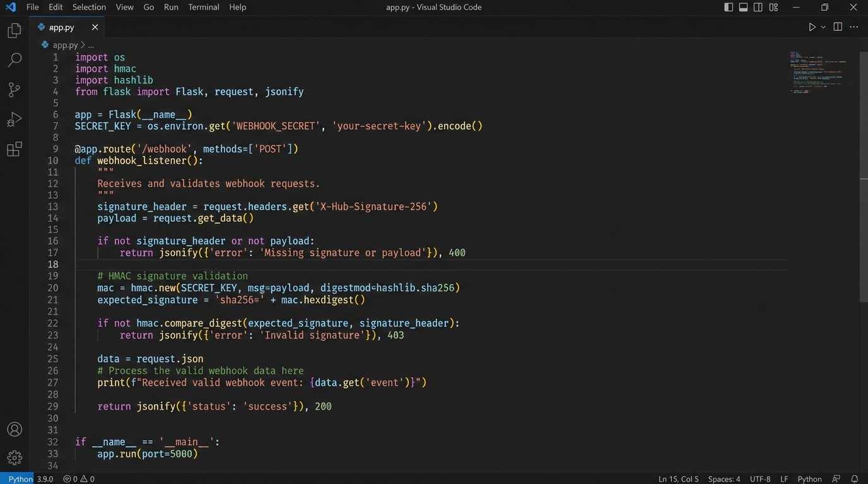
Task: Change indentation via Spaces: 4 in status bar
Action: (x=724, y=479)
